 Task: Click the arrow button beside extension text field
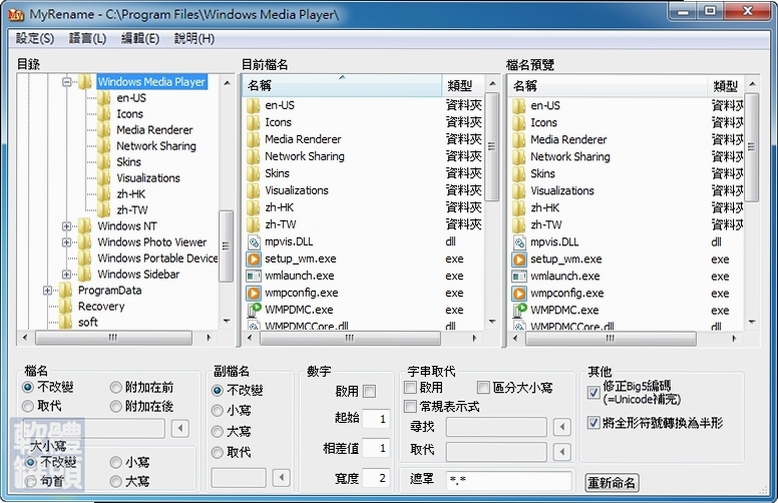281,478
